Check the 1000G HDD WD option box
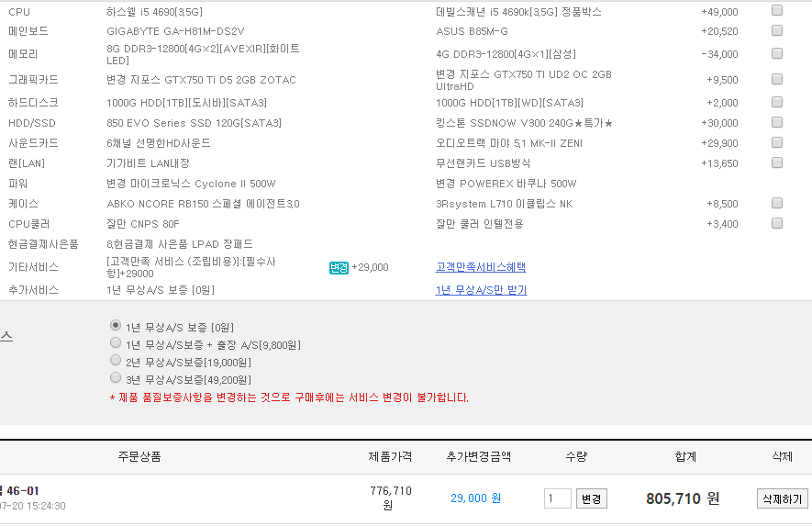 click(777, 102)
